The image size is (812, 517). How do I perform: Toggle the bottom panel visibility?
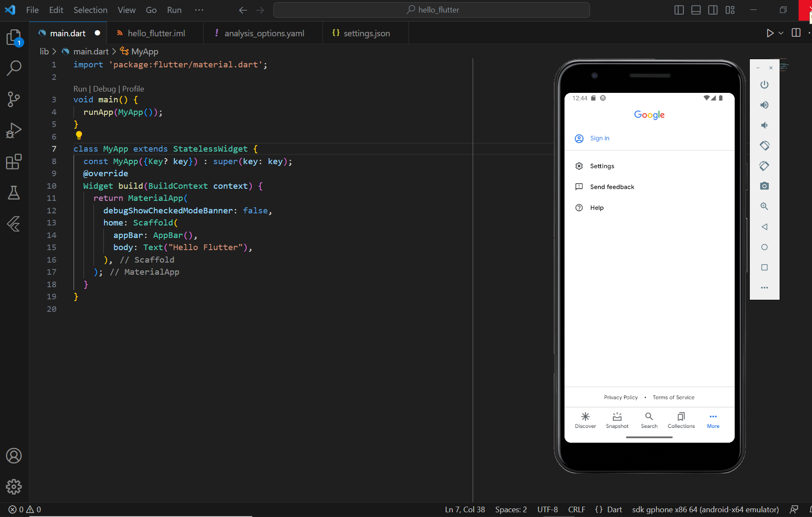pyautogui.click(x=696, y=10)
